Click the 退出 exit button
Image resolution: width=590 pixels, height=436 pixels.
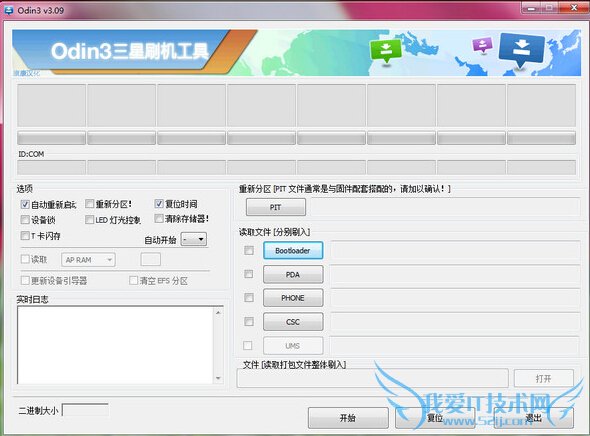click(x=534, y=418)
